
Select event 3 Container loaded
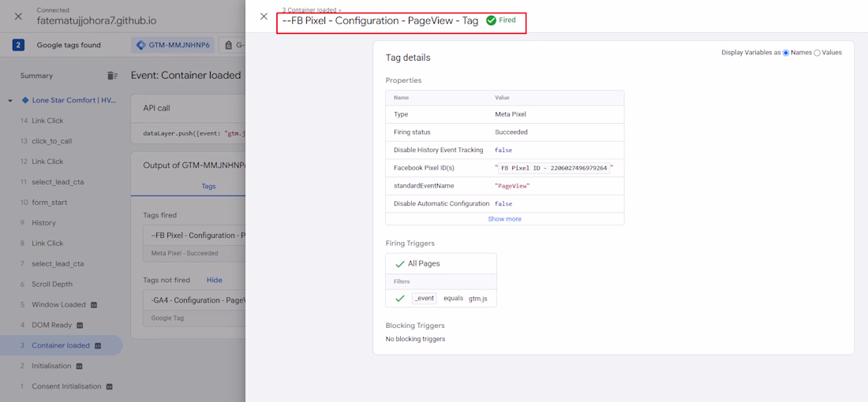click(x=61, y=345)
